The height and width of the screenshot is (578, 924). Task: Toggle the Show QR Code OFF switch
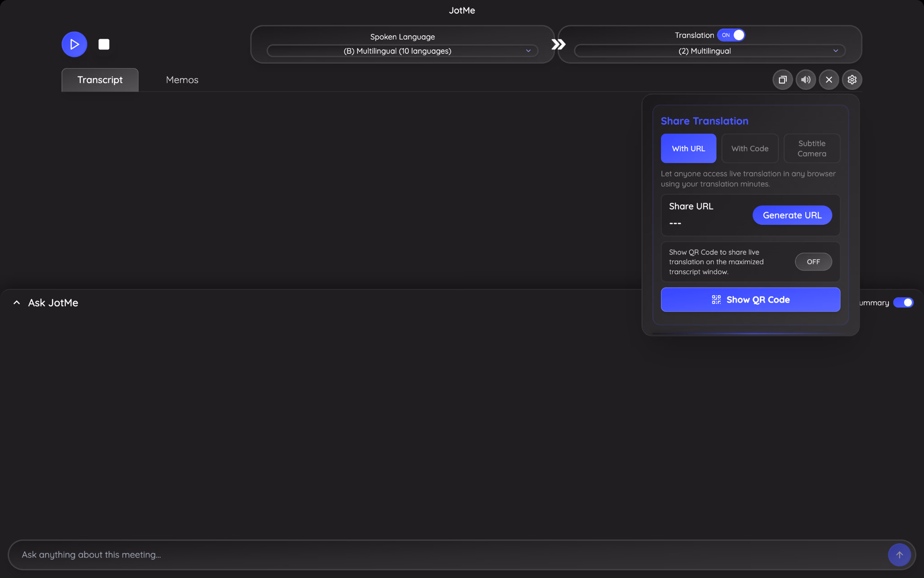point(813,262)
